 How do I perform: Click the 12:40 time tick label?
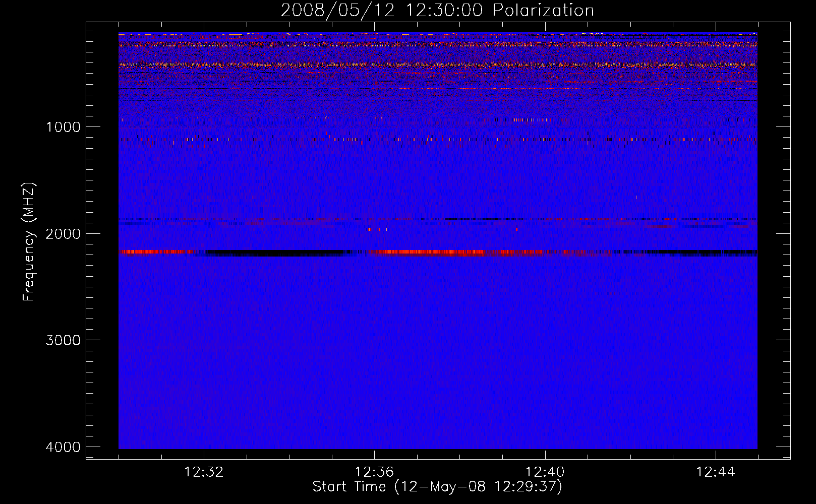545,472
